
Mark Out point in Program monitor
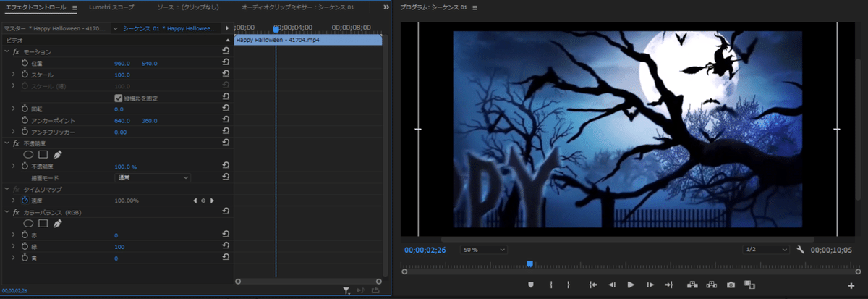(x=569, y=285)
